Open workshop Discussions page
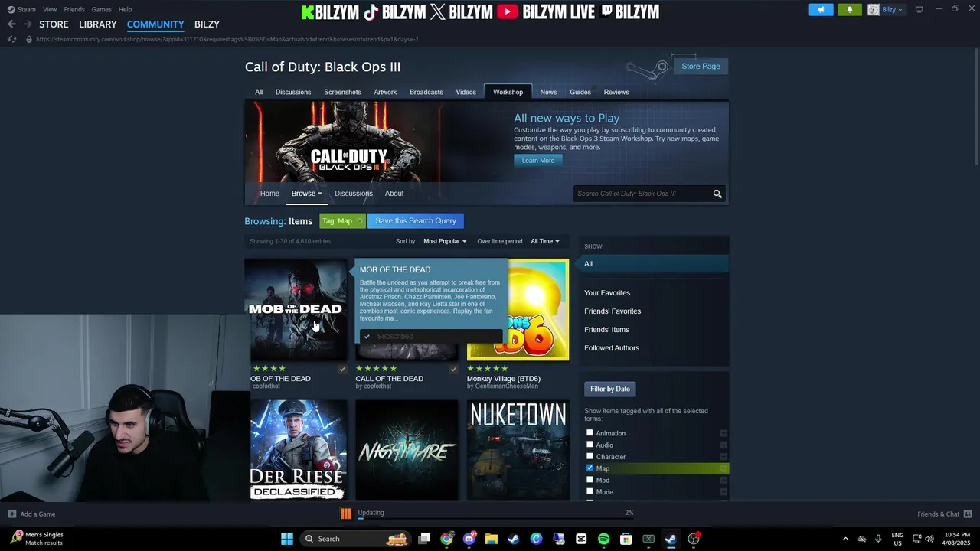Viewport: 980px width, 551px height. (354, 194)
